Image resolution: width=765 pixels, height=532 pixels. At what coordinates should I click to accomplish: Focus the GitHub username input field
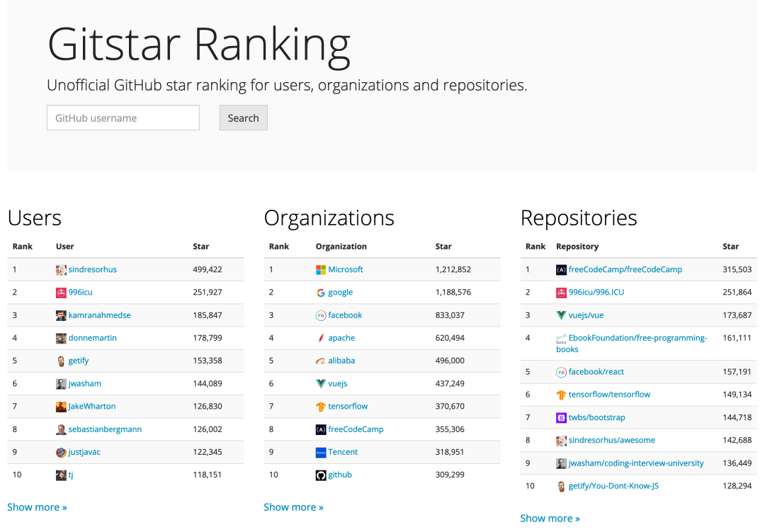tap(123, 118)
